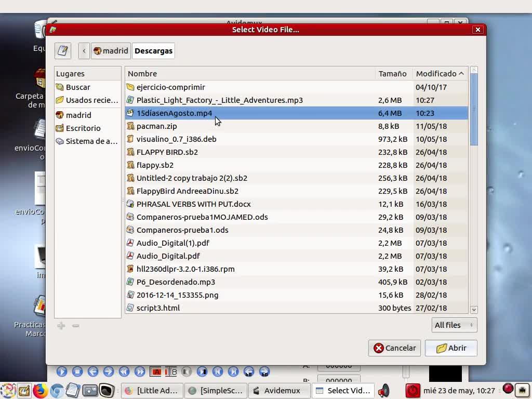
Task: Switch to SimpleSc... taskbar window
Action: point(215,391)
